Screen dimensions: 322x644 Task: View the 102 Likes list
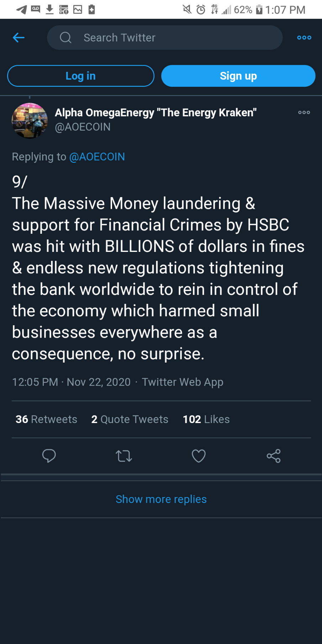click(206, 419)
